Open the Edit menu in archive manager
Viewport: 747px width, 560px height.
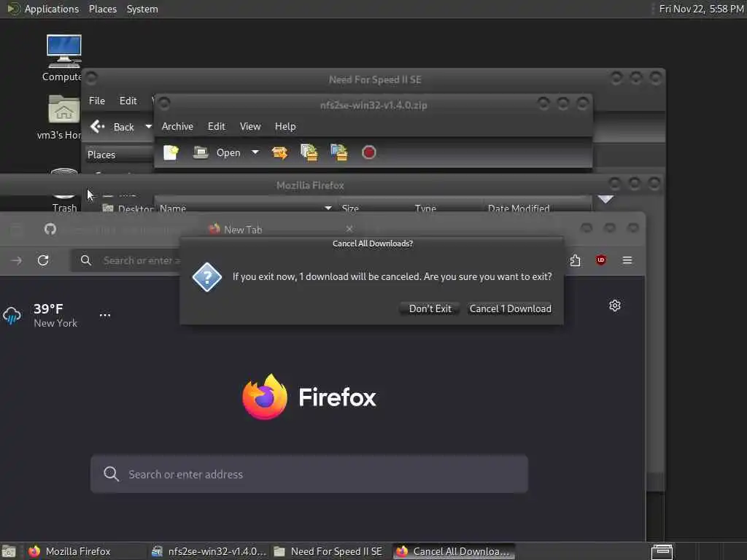(x=216, y=126)
